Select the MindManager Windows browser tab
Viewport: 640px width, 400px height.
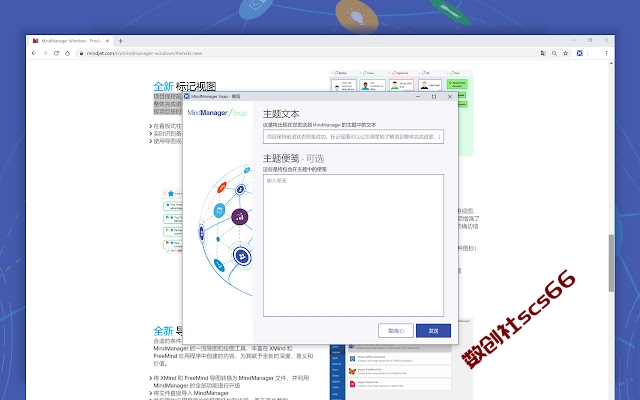tap(71, 41)
